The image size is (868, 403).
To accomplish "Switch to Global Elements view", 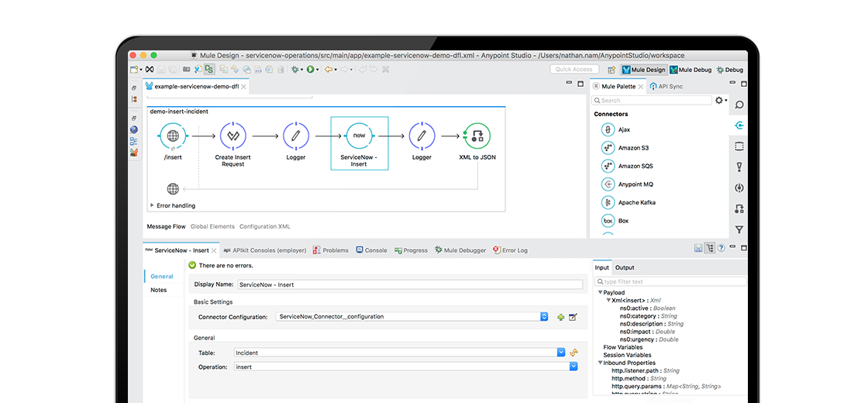I will point(212,226).
